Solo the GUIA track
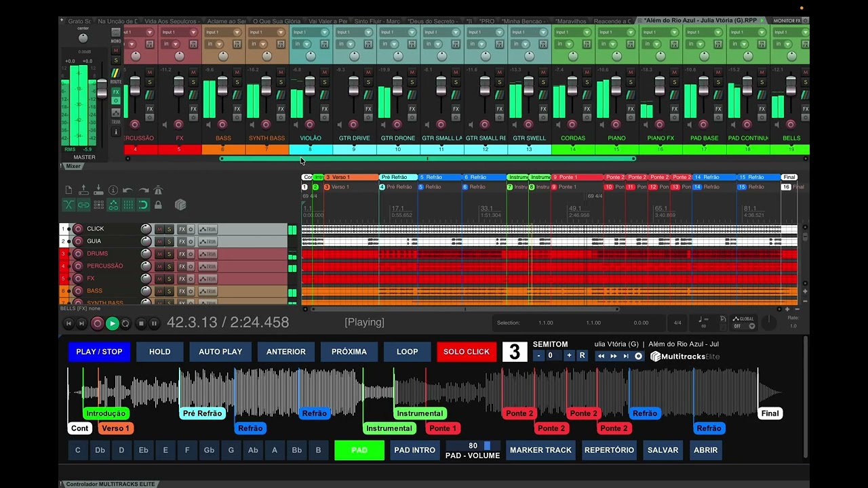 pos(169,241)
